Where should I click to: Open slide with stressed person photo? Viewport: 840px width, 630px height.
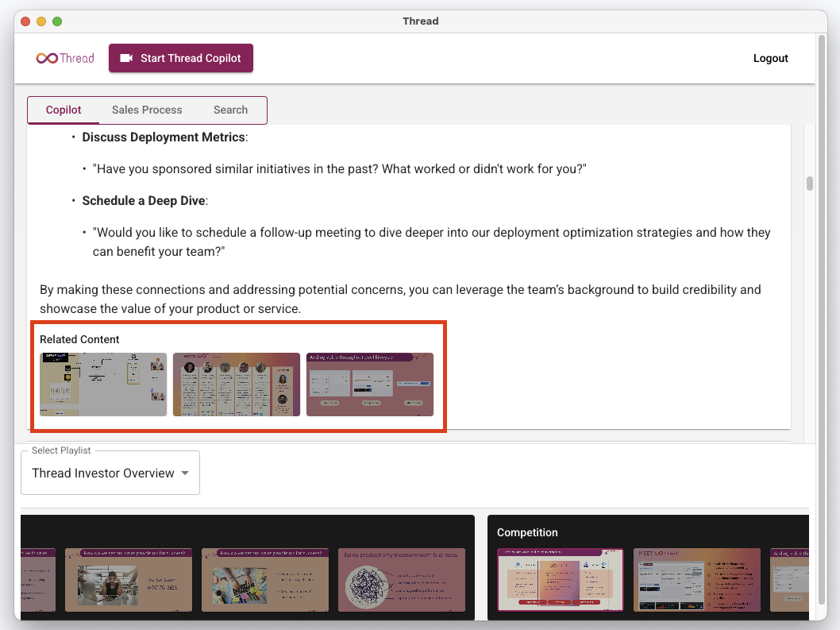pos(129,580)
